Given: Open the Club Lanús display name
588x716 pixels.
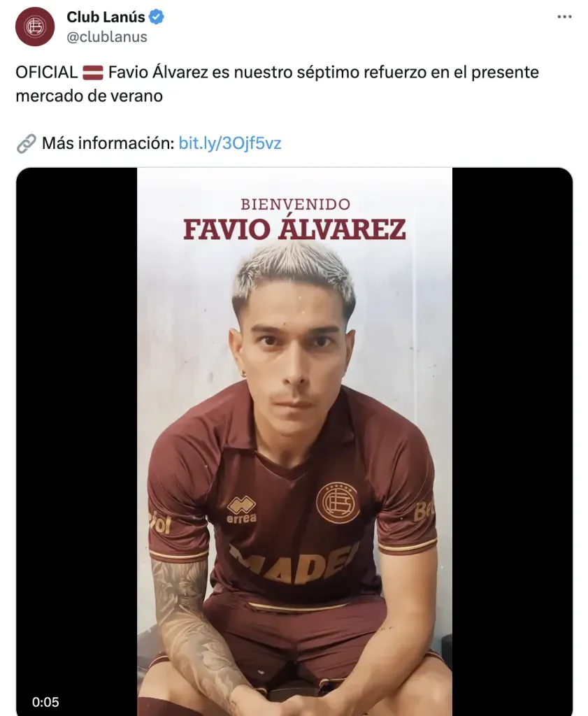Looking at the screenshot, I should tap(106, 17).
